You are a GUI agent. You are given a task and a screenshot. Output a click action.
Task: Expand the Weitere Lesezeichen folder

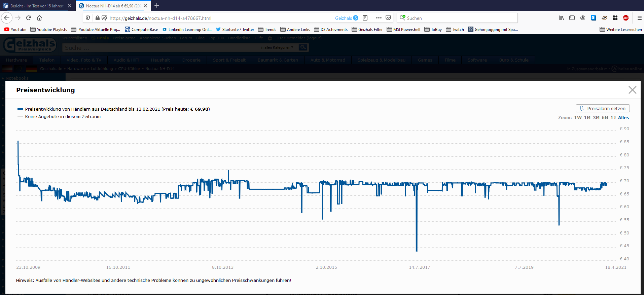pyautogui.click(x=621, y=30)
